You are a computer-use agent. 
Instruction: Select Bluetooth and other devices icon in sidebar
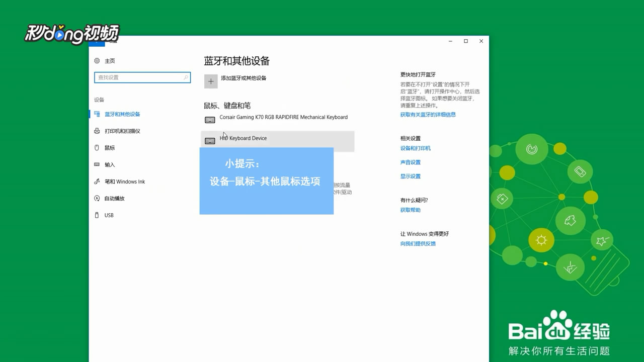[97, 114]
